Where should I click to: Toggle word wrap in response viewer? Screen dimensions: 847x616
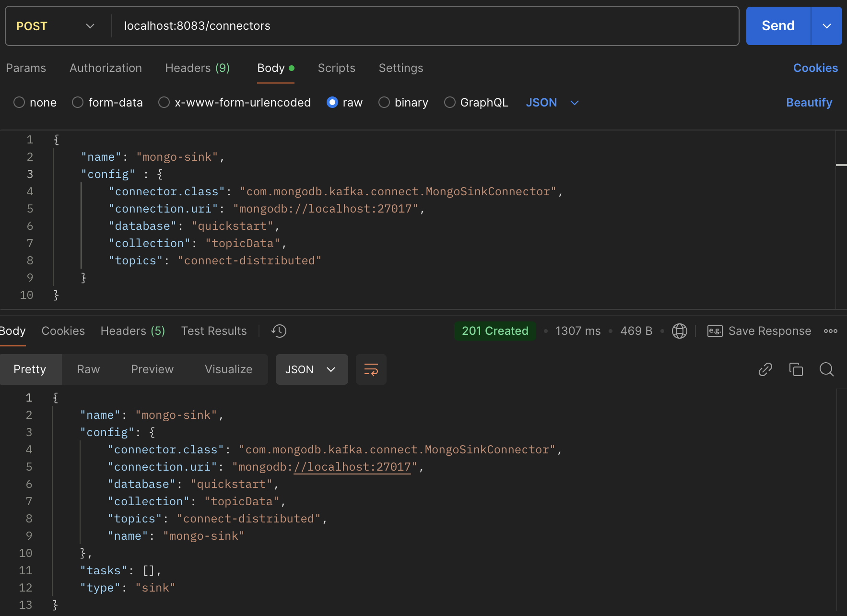point(371,369)
